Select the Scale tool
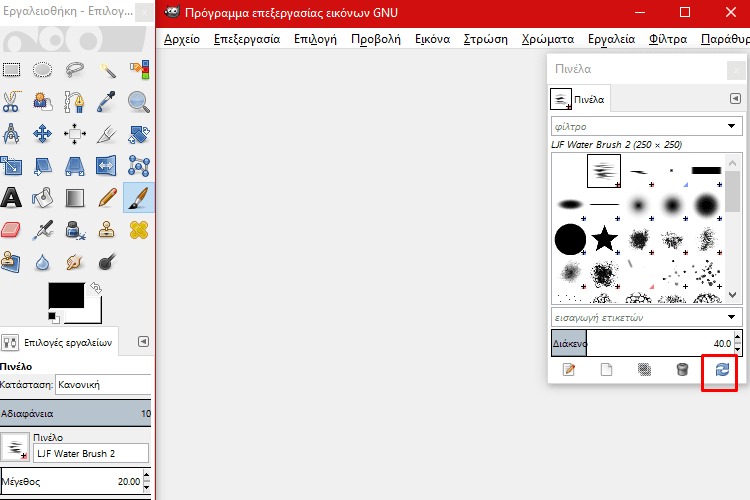This screenshot has height=500, width=750. click(x=11, y=166)
